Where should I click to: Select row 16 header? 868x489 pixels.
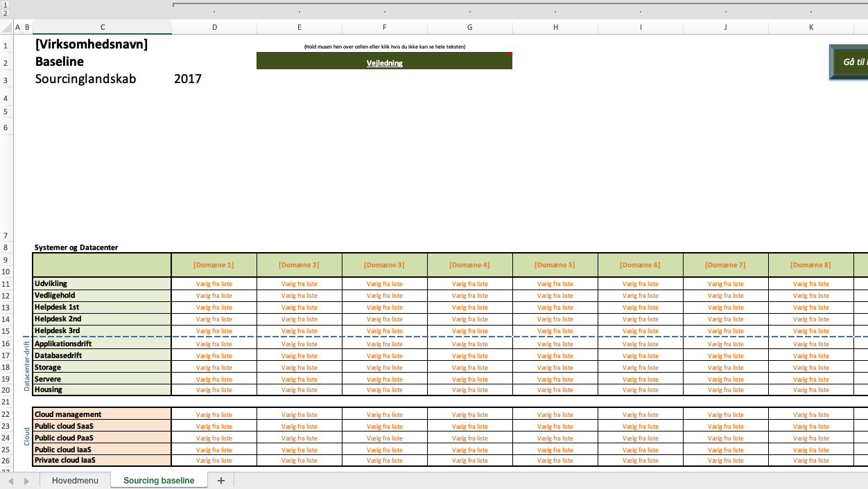(x=6, y=344)
